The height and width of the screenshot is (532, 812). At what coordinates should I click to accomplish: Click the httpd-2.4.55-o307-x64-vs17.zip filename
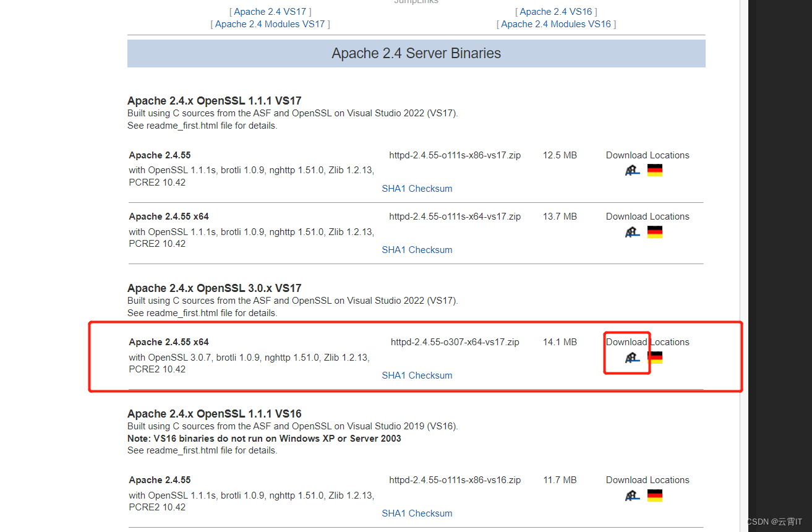pos(455,341)
